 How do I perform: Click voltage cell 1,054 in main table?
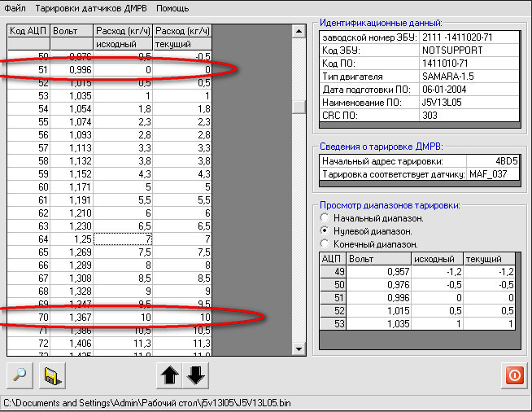[x=72, y=108]
